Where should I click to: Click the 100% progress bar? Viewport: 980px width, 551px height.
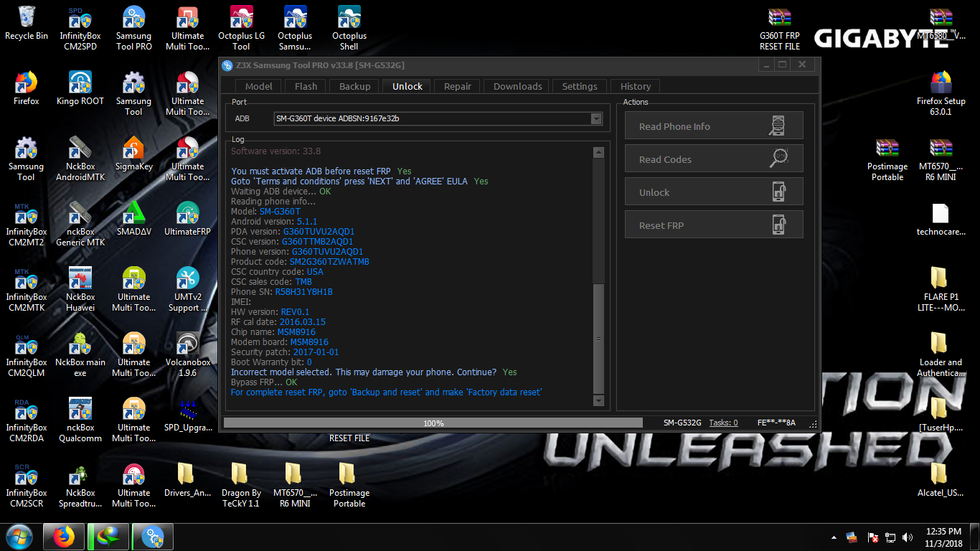[433, 423]
